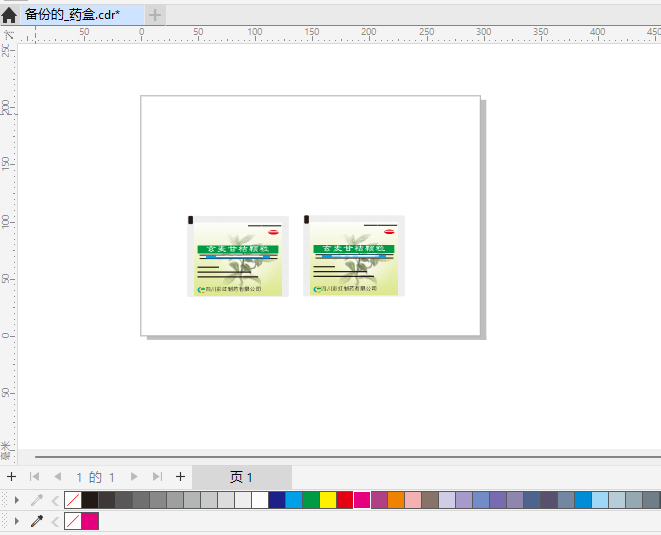This screenshot has height=535, width=661.
Task: Choose the brown swatch
Action: click(430, 500)
